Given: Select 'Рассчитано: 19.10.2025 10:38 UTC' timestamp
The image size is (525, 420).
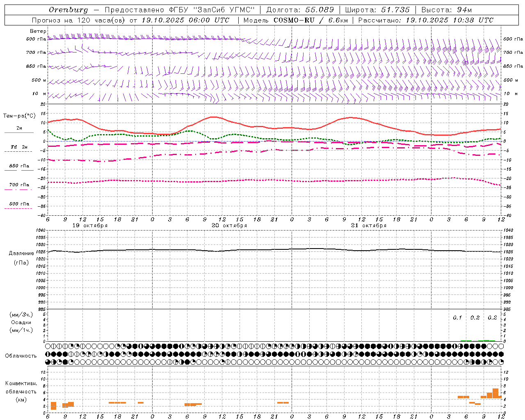Looking at the screenshot, I should point(426,20).
